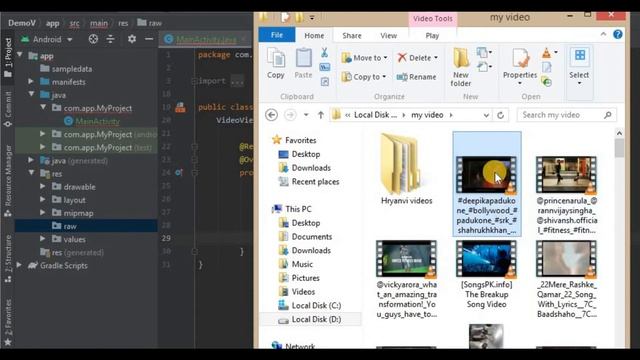Expand the manifests folder node
The height and width of the screenshot is (360, 640).
pos(31,82)
